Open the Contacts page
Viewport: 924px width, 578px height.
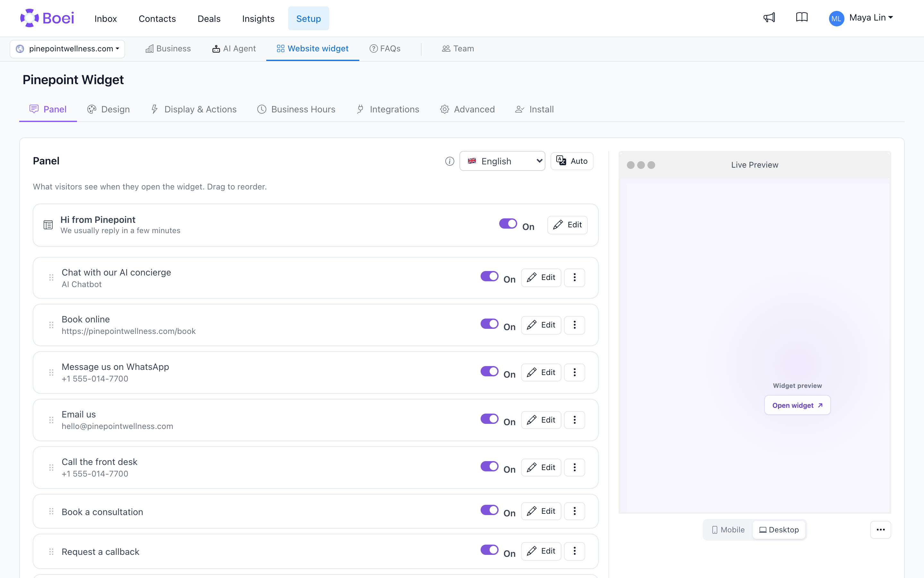click(x=157, y=18)
